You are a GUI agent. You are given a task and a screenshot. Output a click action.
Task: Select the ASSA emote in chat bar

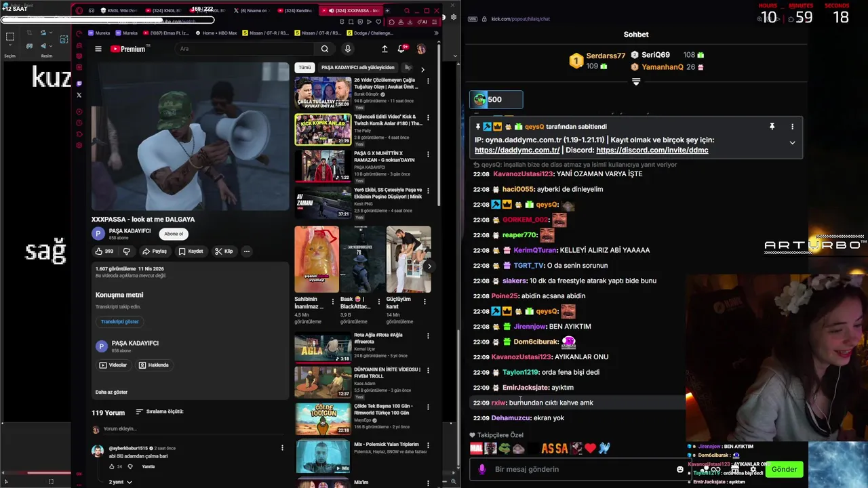[554, 448]
